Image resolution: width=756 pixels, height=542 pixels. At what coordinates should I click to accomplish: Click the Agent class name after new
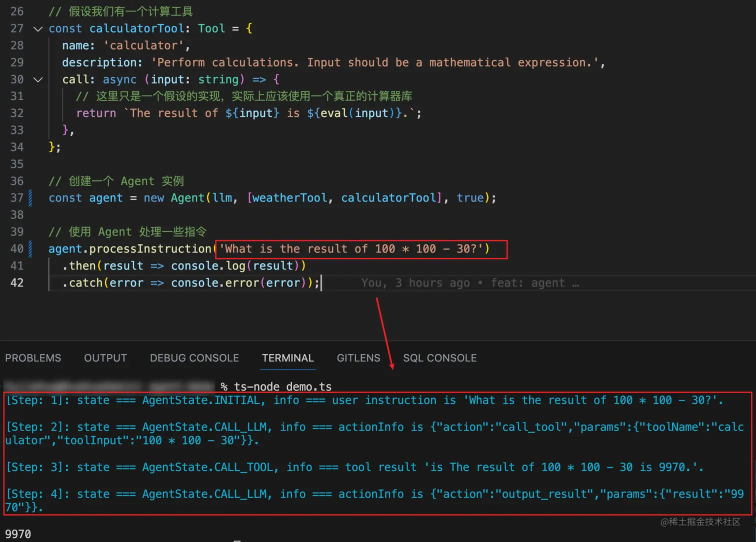(x=187, y=198)
